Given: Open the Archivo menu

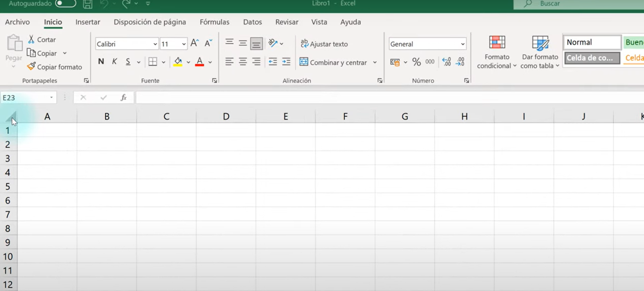Looking at the screenshot, I should pyautogui.click(x=17, y=22).
